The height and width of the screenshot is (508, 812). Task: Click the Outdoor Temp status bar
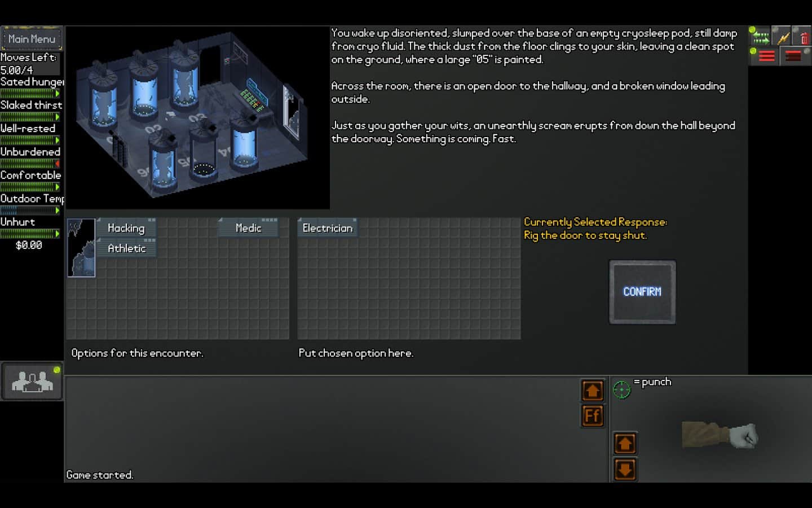point(30,210)
